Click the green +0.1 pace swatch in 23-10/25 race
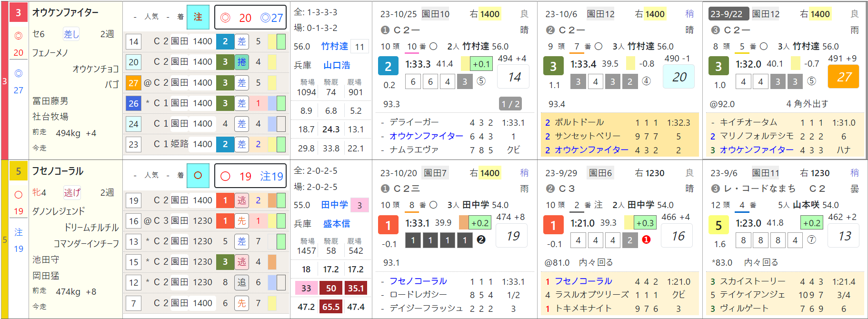The image size is (868, 319). [x=481, y=64]
